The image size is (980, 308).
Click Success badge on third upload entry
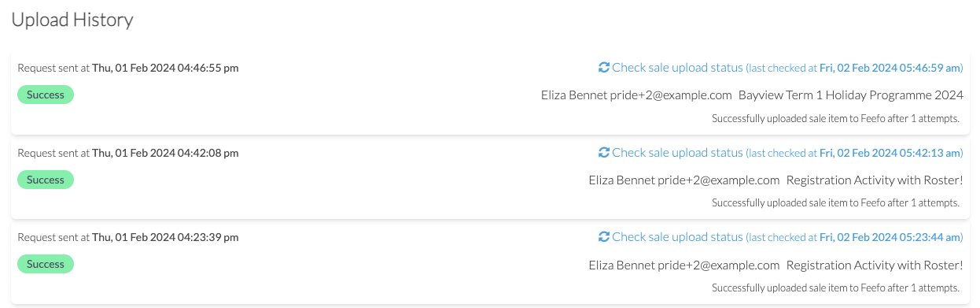pos(46,264)
